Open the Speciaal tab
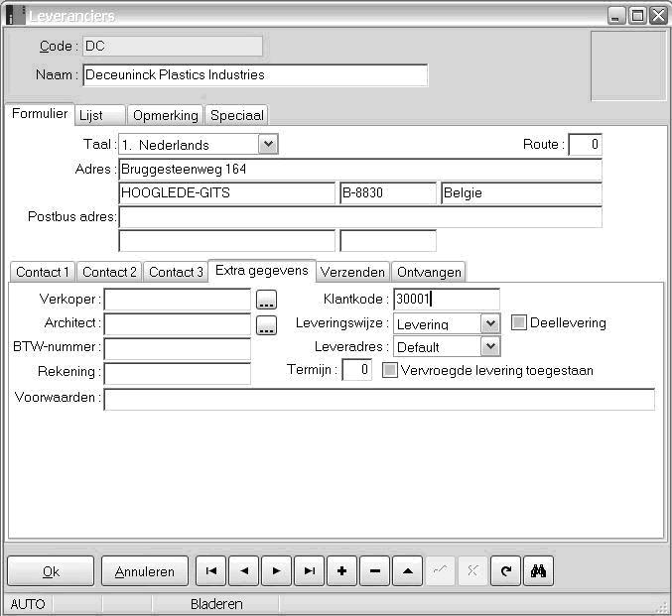 pos(236,115)
